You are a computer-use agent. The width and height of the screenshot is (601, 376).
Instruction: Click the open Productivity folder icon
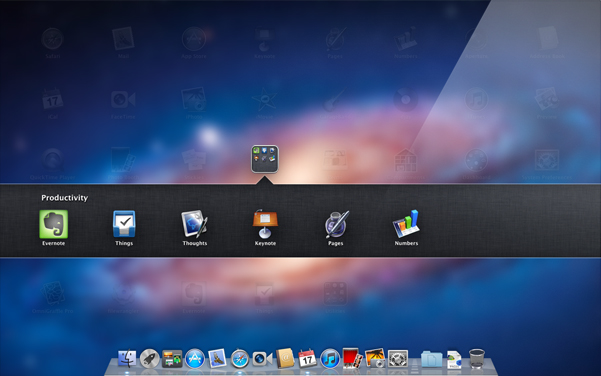[x=265, y=159]
